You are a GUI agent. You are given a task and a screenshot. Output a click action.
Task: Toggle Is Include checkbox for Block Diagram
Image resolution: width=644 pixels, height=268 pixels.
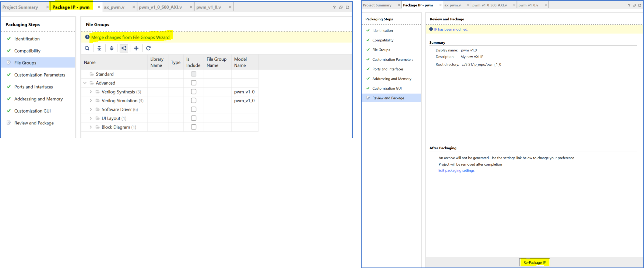193,127
